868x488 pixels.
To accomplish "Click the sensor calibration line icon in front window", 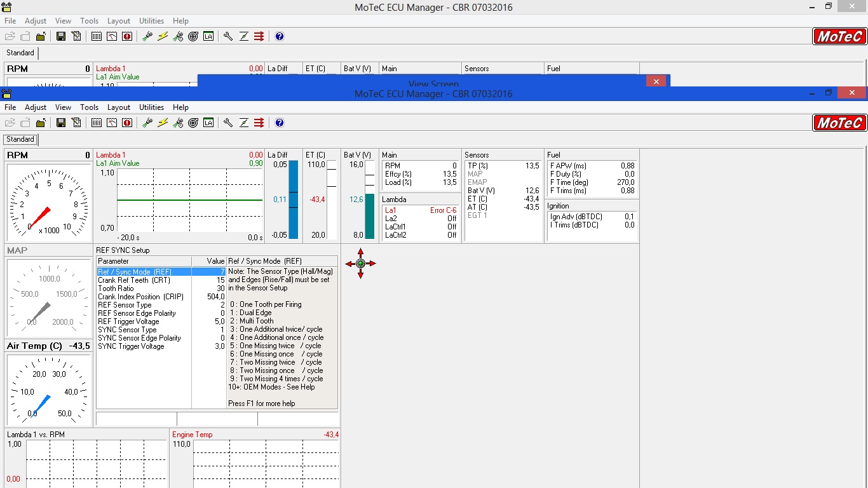I will (243, 123).
